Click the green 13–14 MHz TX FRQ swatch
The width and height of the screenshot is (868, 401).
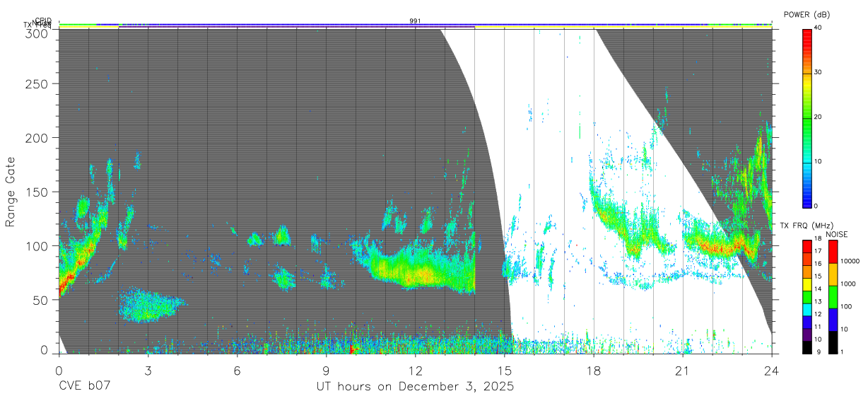click(x=807, y=296)
